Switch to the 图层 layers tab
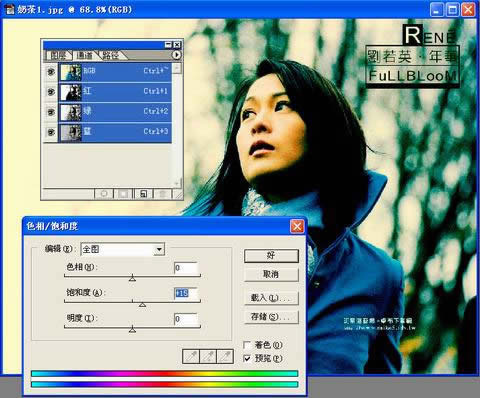 58,55
